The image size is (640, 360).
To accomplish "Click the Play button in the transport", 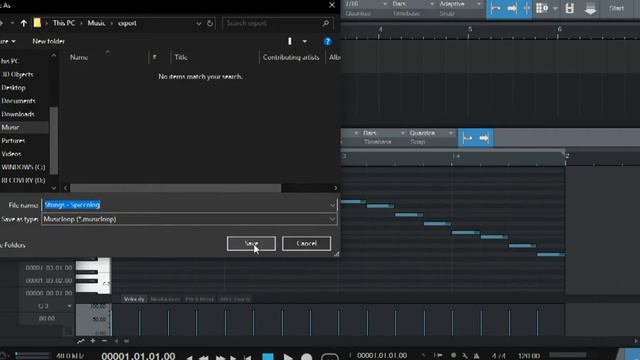I will [x=288, y=357].
